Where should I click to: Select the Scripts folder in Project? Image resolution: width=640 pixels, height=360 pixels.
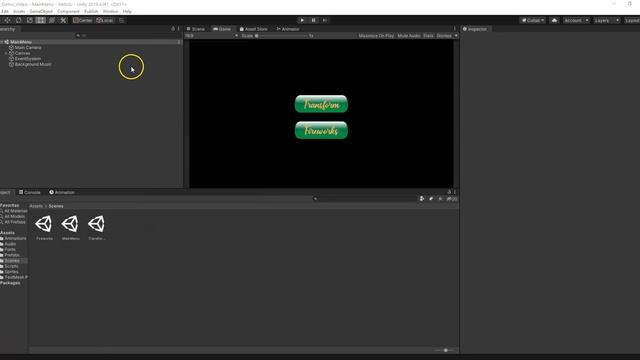pyautogui.click(x=10, y=266)
